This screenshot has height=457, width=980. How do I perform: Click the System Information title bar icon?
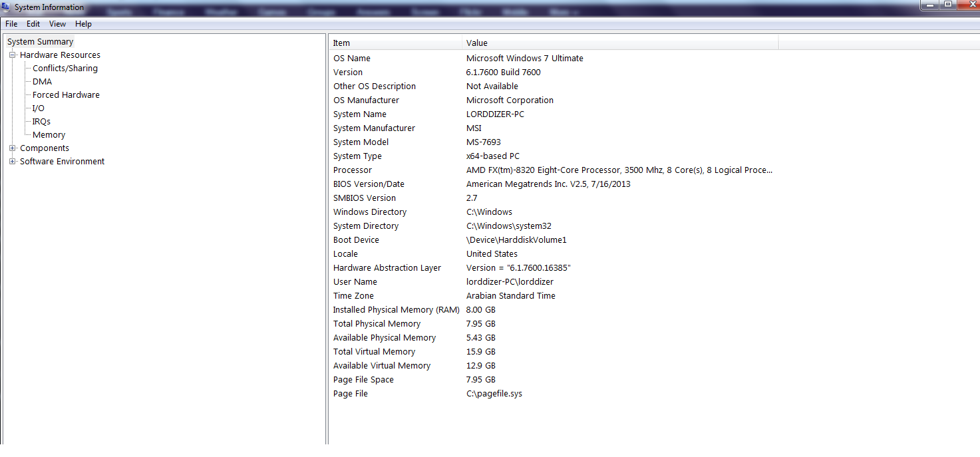click(x=7, y=7)
